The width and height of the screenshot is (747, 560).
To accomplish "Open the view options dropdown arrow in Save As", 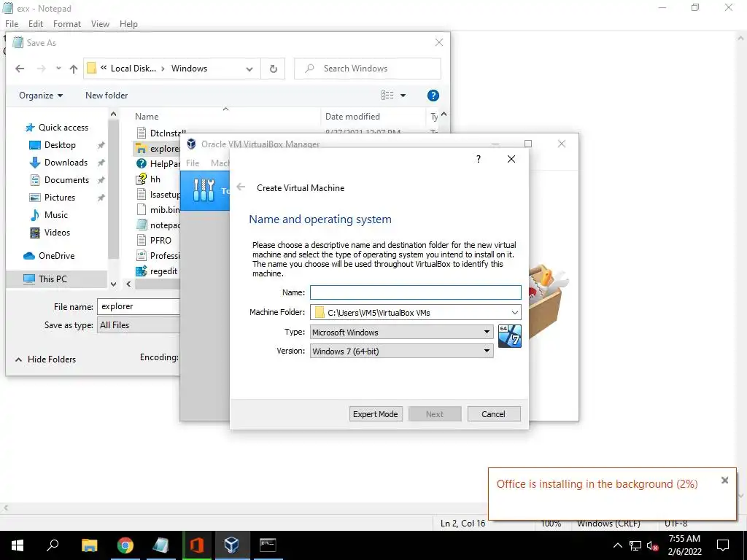I will (x=403, y=96).
